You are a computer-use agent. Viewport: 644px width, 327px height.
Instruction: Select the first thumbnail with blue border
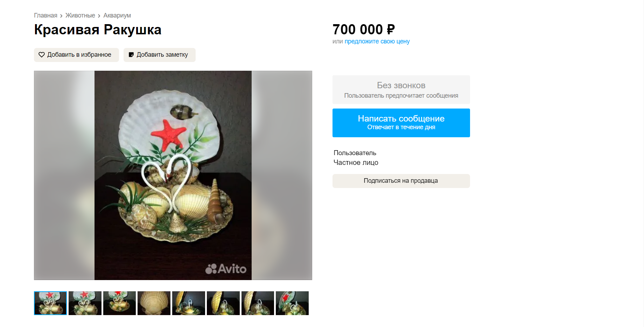tap(50, 303)
